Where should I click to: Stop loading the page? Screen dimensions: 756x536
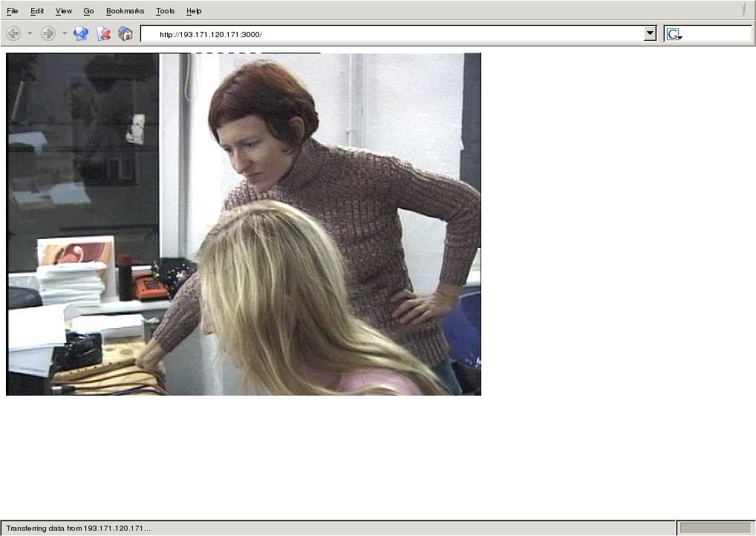104,33
